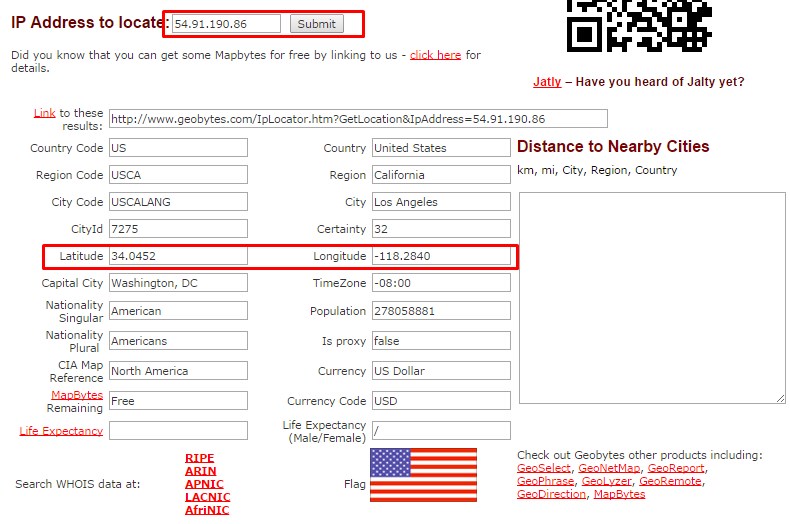Click the text area resize handle corner
The image size is (790, 524).
pos(781,399)
